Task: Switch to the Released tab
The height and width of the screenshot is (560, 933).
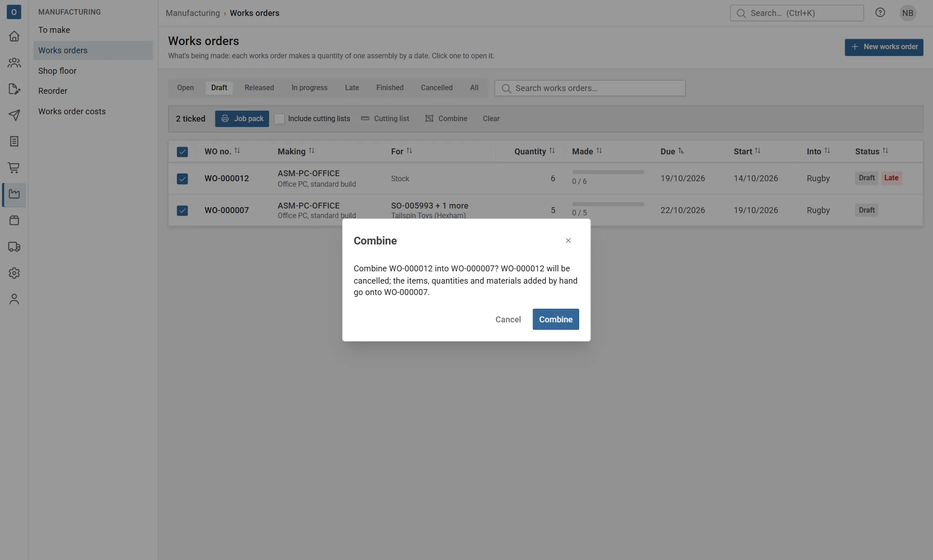Action: 259,88
